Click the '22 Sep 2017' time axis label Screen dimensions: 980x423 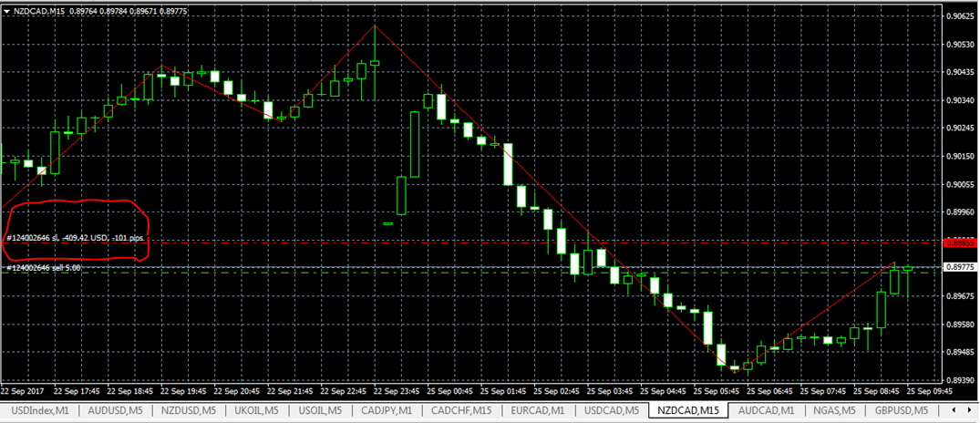[x=23, y=390]
